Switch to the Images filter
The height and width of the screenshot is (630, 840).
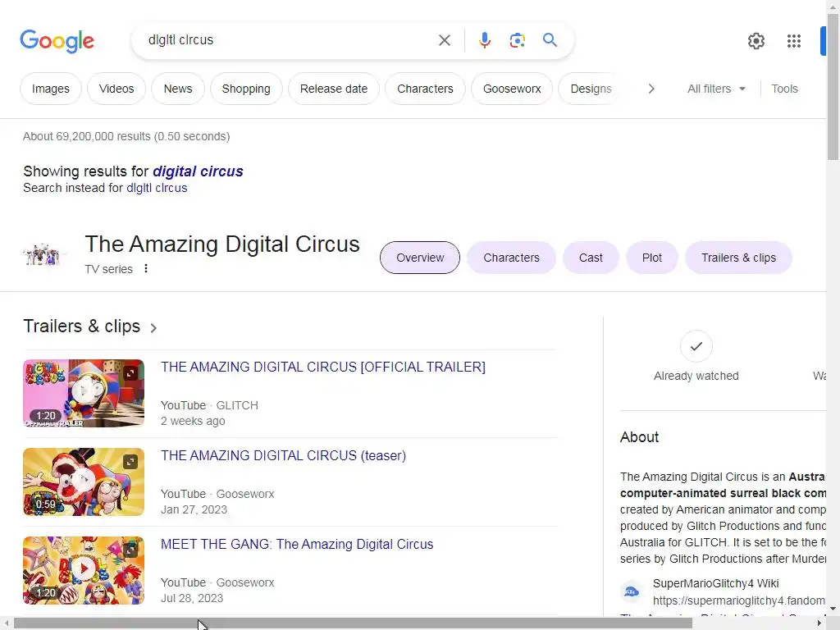pyautogui.click(x=51, y=89)
